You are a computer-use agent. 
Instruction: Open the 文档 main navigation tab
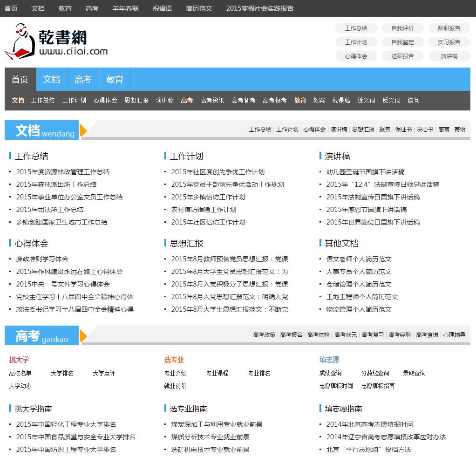(52, 80)
